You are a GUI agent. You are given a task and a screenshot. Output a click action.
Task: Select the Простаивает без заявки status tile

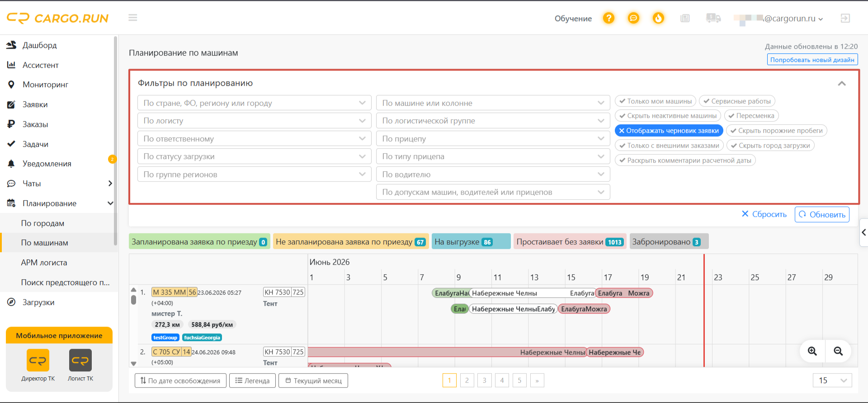[x=570, y=242]
